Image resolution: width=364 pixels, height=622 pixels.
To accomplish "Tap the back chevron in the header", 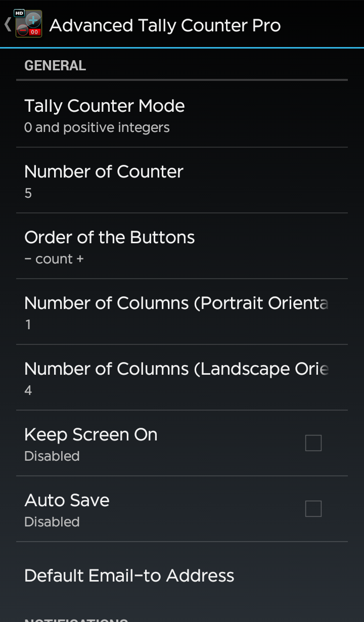I will (x=7, y=24).
